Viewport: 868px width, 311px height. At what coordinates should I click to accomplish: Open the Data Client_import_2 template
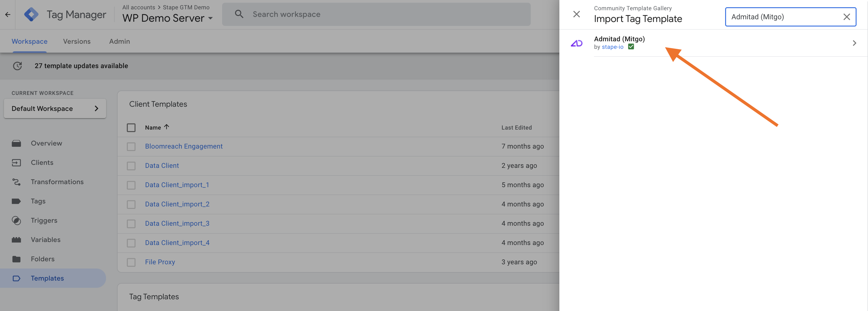point(177,204)
